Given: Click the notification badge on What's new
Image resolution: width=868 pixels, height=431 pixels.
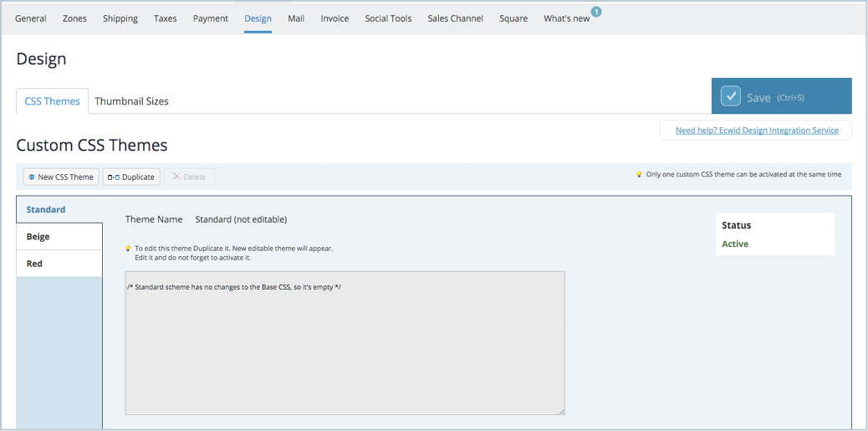Looking at the screenshot, I should (x=596, y=11).
